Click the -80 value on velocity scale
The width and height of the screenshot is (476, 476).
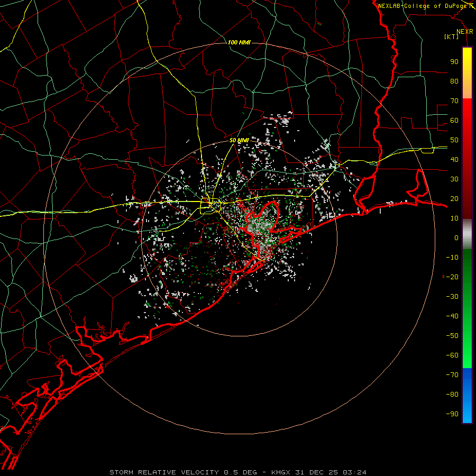click(x=452, y=395)
